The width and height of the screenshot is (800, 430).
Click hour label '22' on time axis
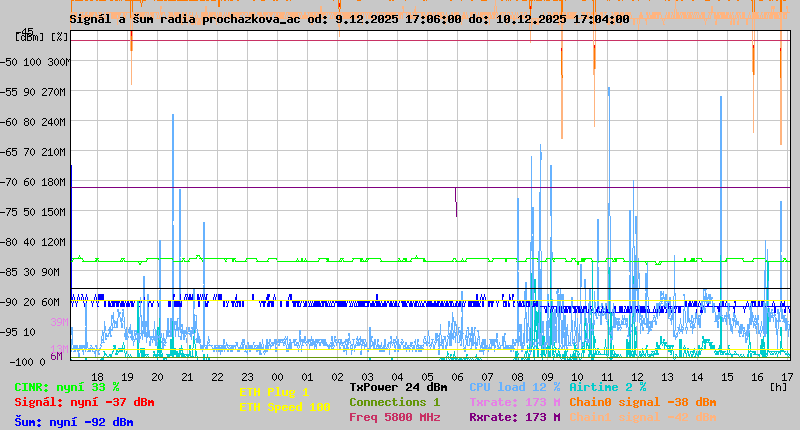217,377
